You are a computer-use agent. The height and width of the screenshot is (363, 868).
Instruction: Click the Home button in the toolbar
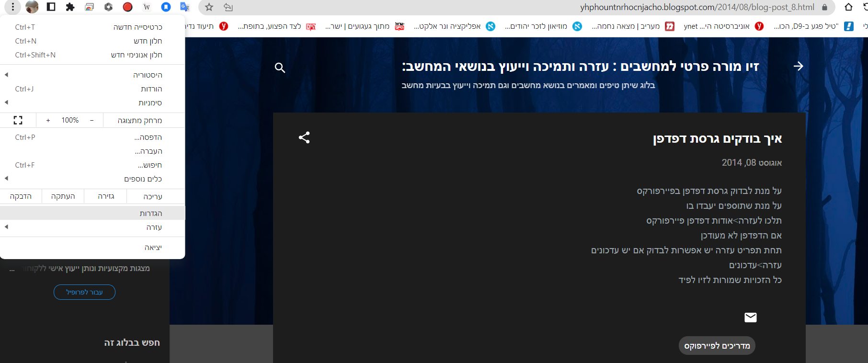point(848,7)
